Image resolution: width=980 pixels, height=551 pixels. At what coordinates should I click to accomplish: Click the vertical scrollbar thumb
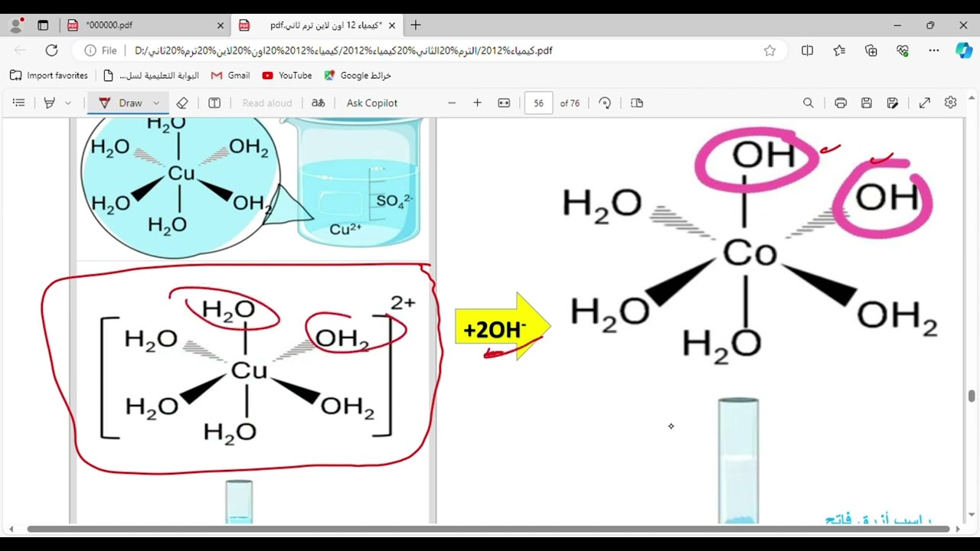click(972, 396)
